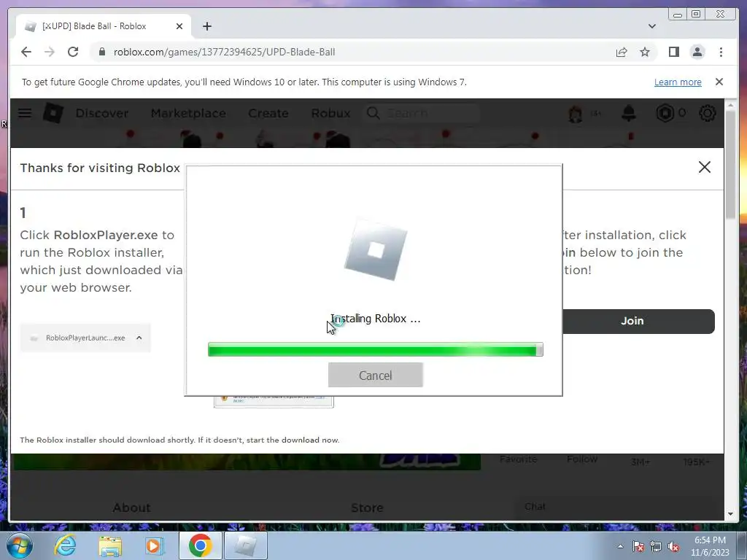Click the padlock site info icon
This screenshot has height=560, width=747.
(x=101, y=52)
